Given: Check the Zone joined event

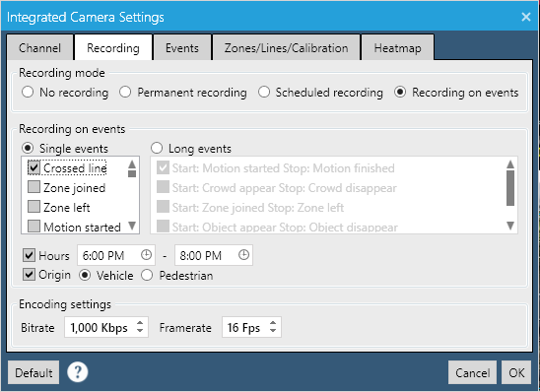Looking at the screenshot, I should 34,187.
